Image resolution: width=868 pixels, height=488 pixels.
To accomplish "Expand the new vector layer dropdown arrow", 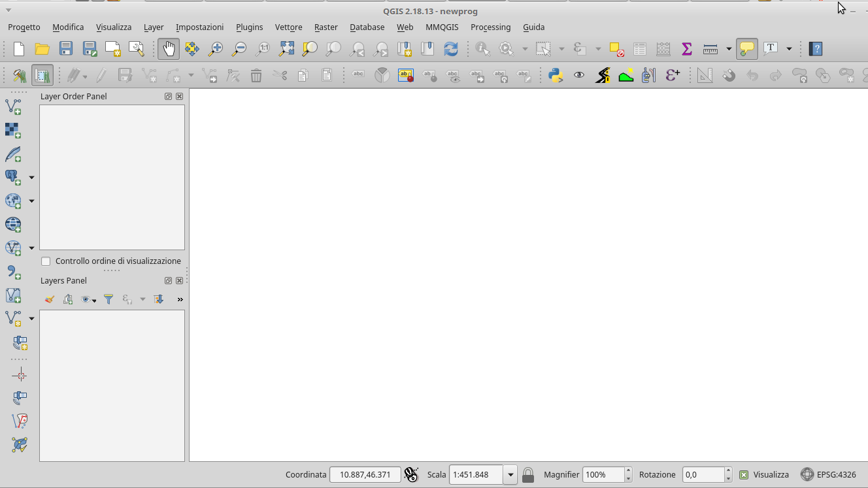I will pyautogui.click(x=31, y=319).
